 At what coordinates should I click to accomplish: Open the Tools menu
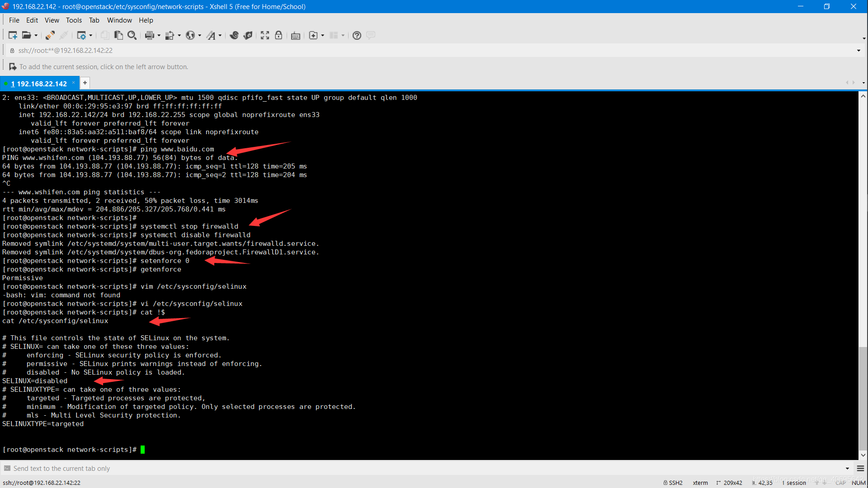point(74,20)
